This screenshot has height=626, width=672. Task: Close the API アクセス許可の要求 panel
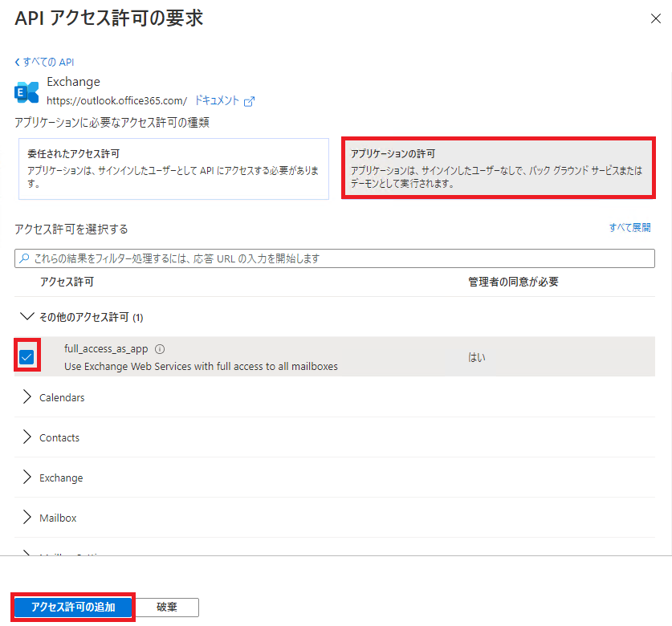tap(655, 18)
